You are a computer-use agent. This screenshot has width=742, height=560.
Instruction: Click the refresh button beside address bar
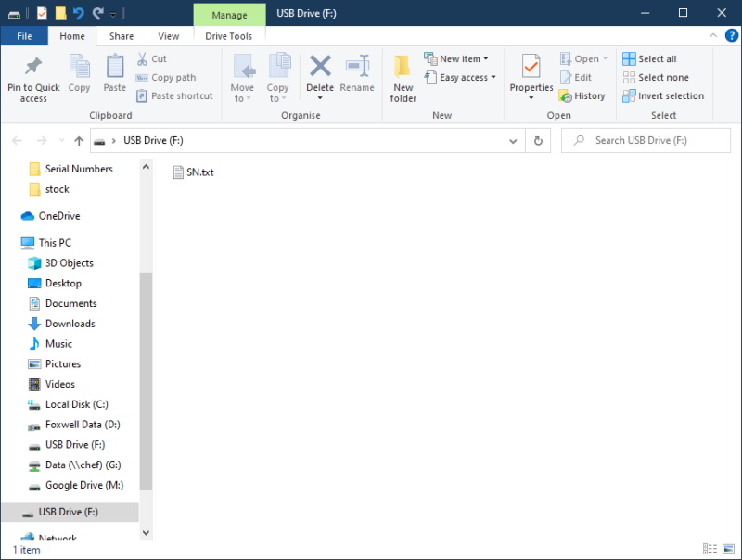538,141
